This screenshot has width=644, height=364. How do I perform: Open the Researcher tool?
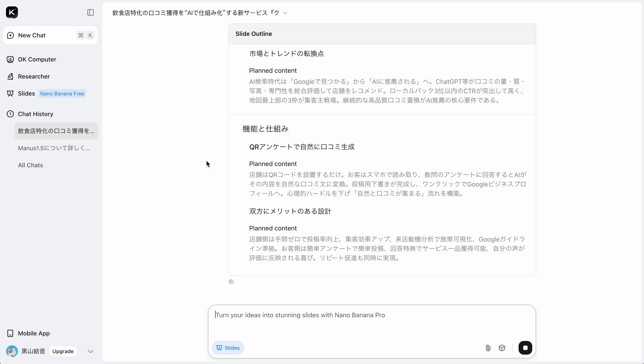[x=34, y=76]
